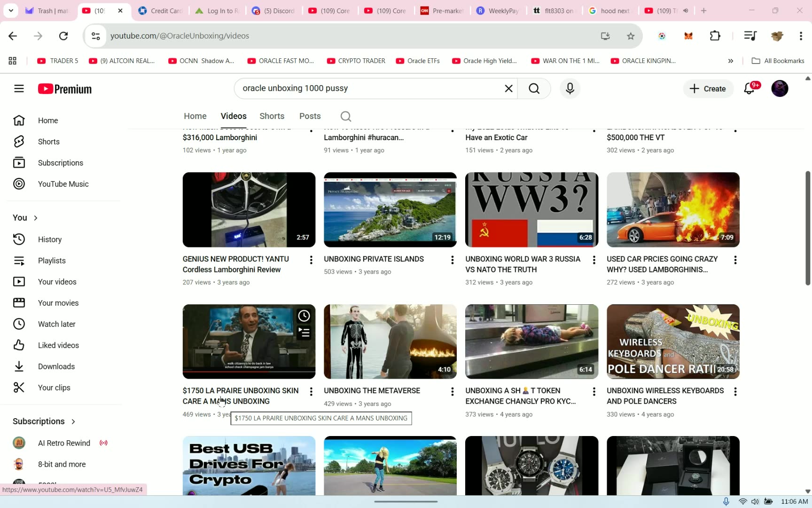Open Subscriptions in the sidebar
Image resolution: width=812 pixels, height=508 pixels.
pos(60,163)
